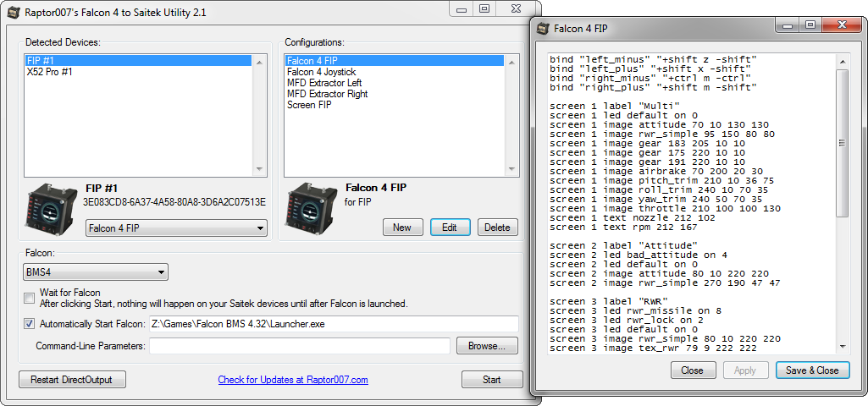This screenshot has width=868, height=406.
Task: Click down arrow of Detected Devices list scrollbar
Action: click(x=258, y=169)
